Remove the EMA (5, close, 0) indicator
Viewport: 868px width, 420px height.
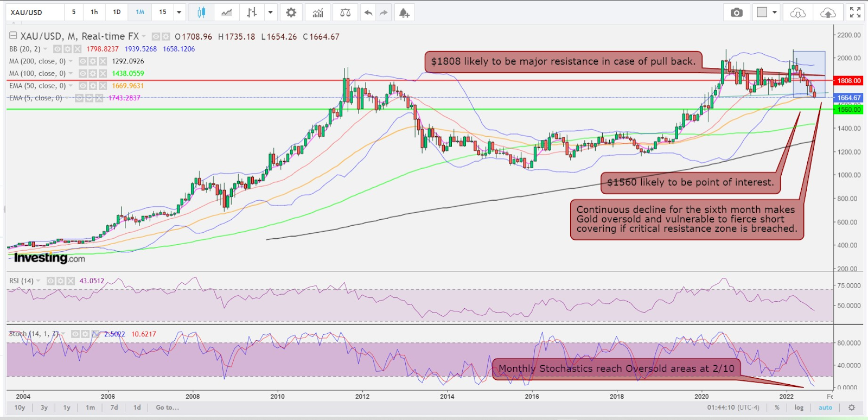point(99,98)
